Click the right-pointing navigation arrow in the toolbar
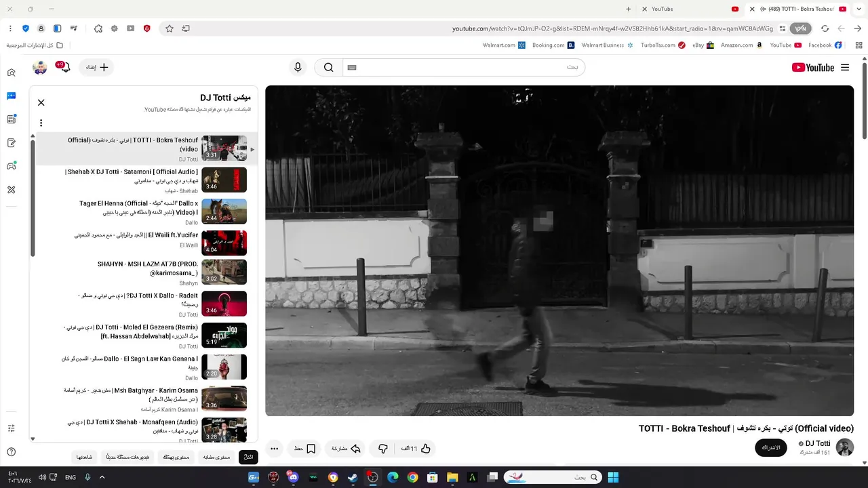The image size is (868, 488). click(857, 28)
